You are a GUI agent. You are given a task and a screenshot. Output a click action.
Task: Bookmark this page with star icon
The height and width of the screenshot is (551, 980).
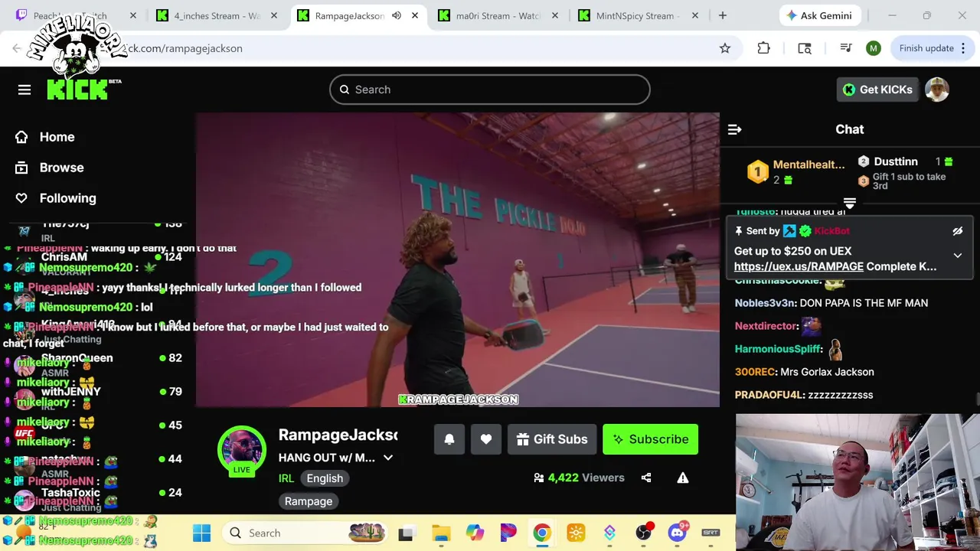725,48
